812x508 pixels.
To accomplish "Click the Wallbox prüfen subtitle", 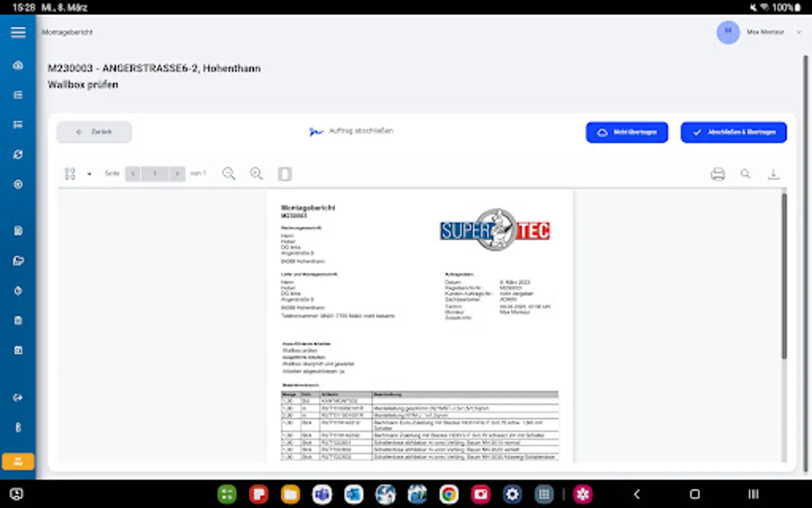I will tap(83, 85).
